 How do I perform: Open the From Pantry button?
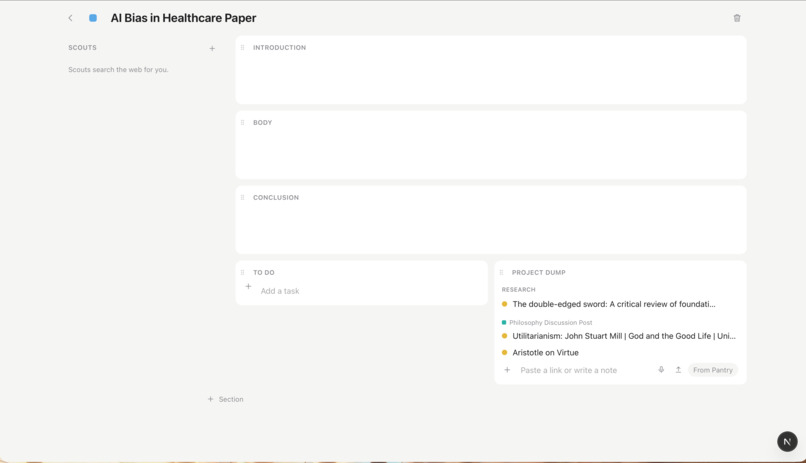(x=712, y=370)
